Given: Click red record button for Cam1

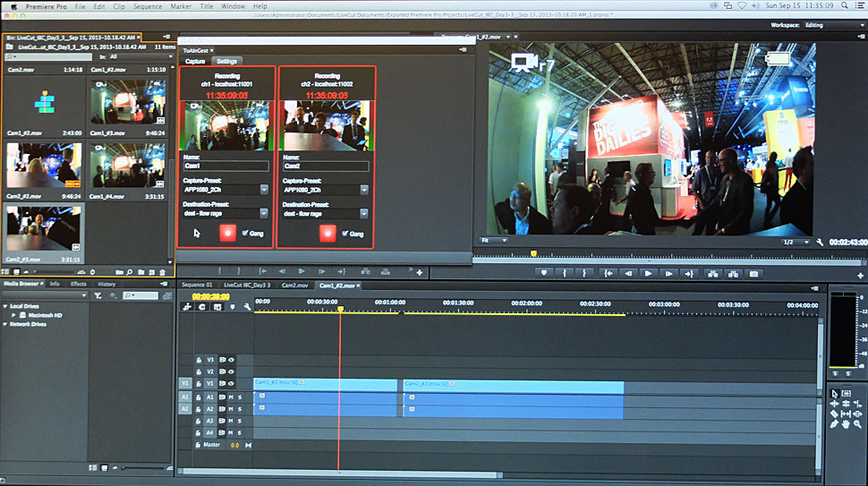Looking at the screenshot, I should [227, 234].
